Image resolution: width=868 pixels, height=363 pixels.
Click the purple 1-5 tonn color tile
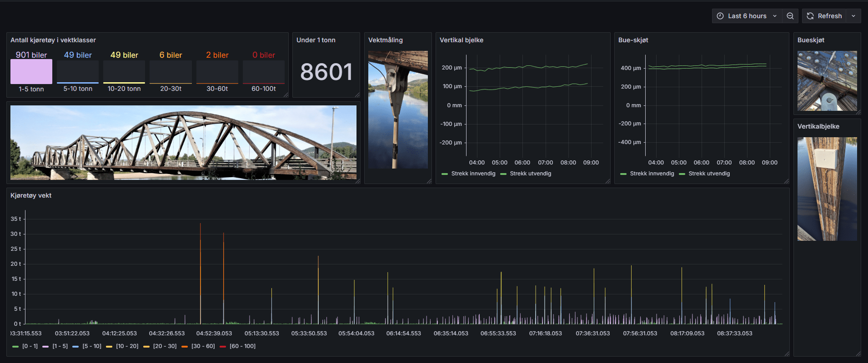pos(31,72)
